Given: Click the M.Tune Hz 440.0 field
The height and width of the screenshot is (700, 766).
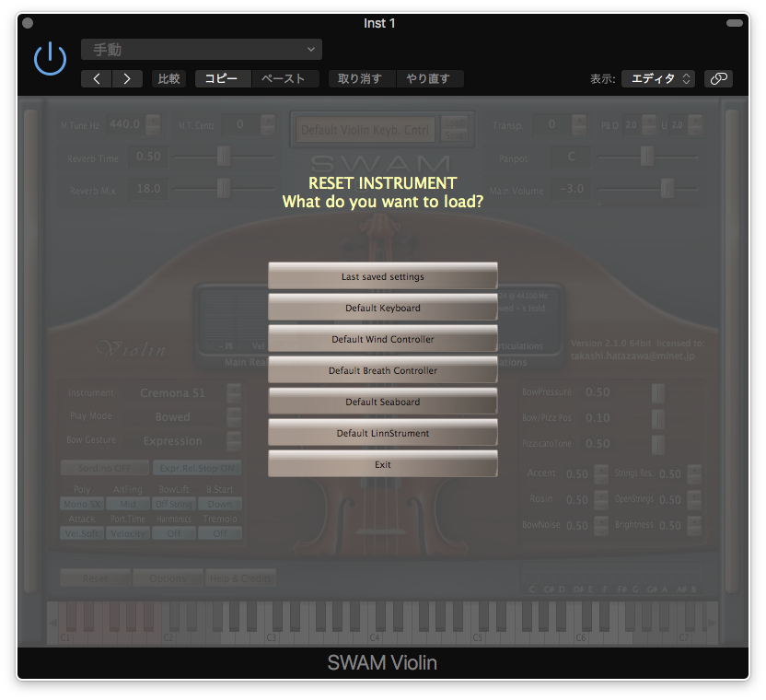Looking at the screenshot, I should coord(125,124).
